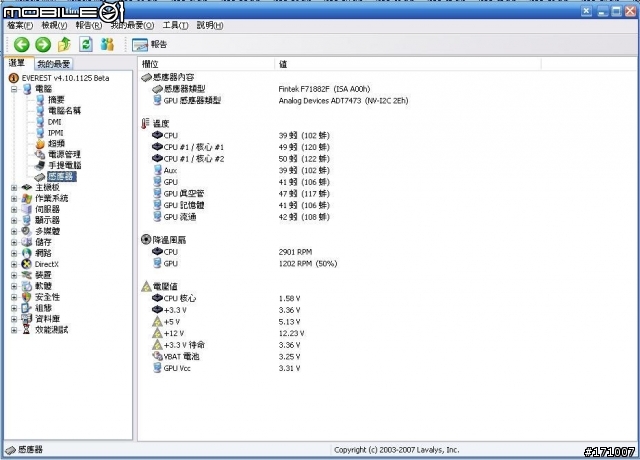
Task: Expand the 網路 tree node
Action: click(x=14, y=253)
